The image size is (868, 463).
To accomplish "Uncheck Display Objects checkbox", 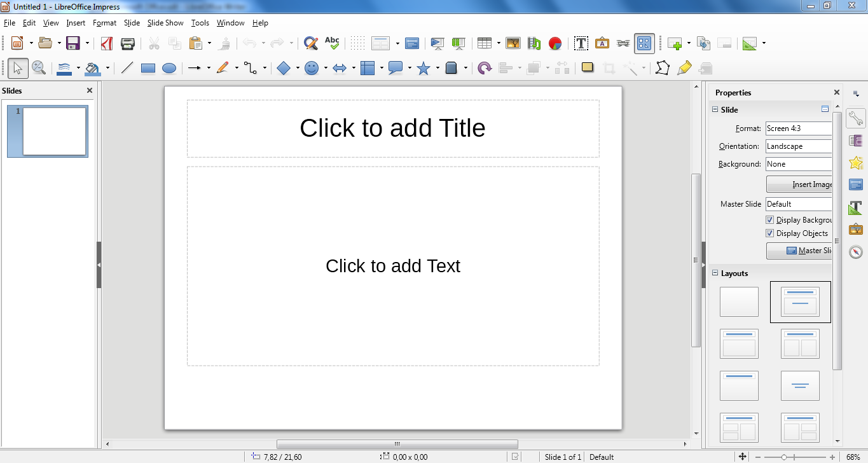I will [770, 233].
